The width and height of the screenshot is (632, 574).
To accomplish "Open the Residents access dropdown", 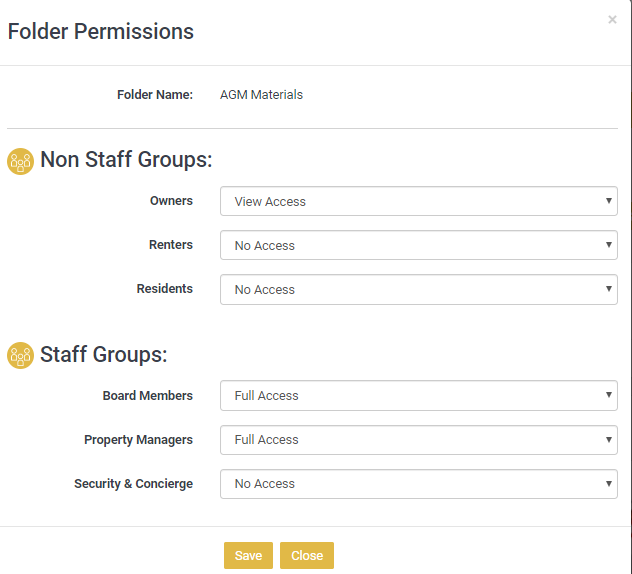I will click(x=418, y=289).
